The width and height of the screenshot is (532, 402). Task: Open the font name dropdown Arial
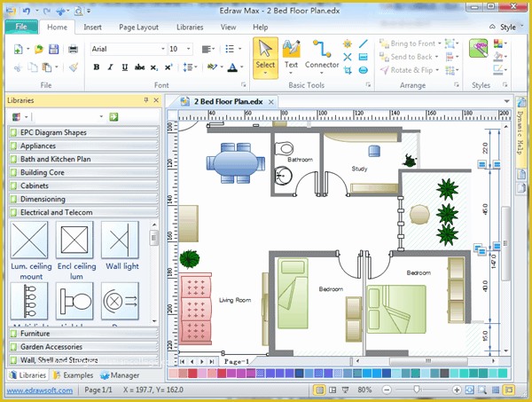163,49
